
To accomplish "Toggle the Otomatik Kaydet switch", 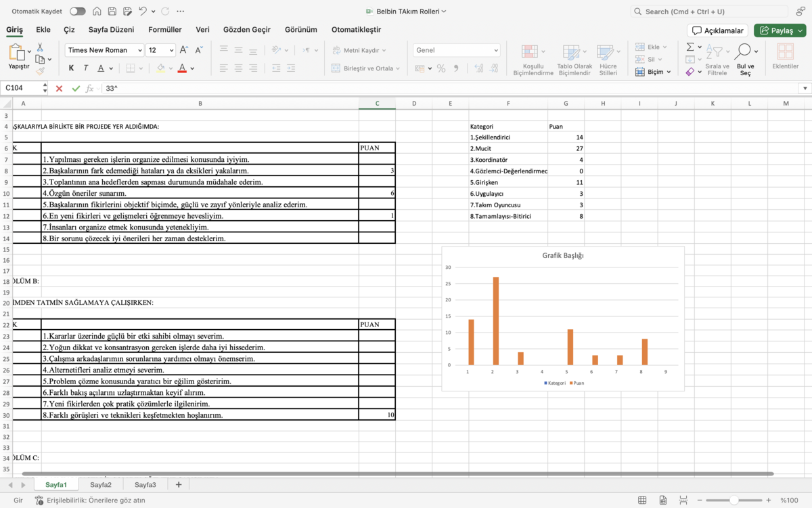I will click(78, 12).
